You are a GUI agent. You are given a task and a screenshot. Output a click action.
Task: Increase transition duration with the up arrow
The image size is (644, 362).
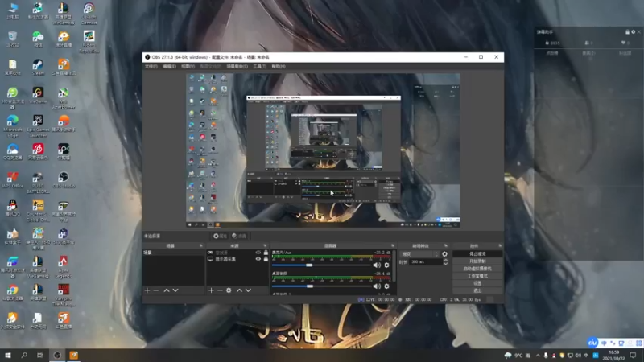(x=446, y=260)
